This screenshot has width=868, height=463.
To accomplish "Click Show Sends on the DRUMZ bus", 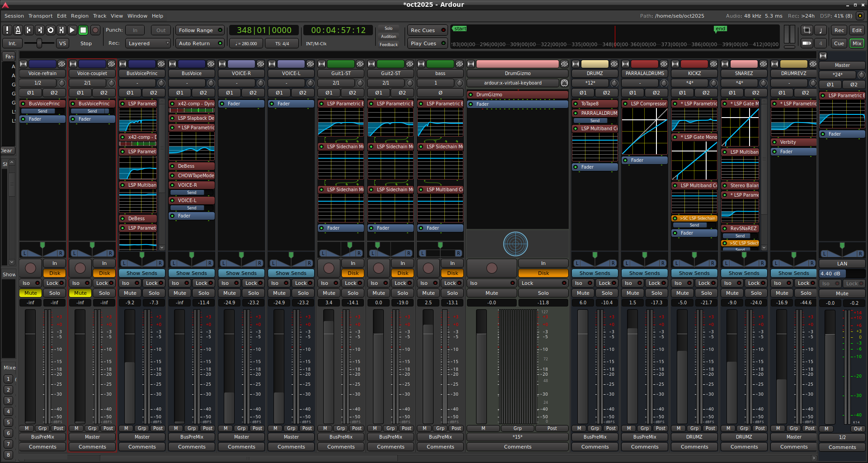I will point(594,273).
